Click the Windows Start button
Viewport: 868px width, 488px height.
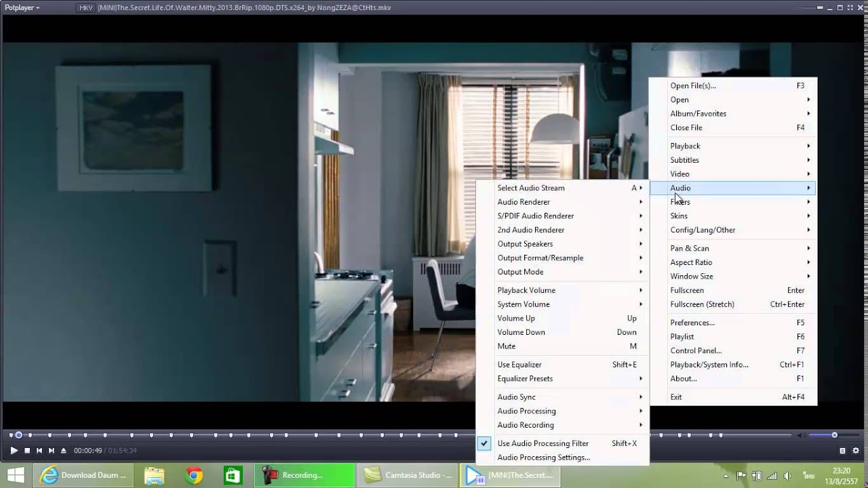pyautogui.click(x=16, y=475)
